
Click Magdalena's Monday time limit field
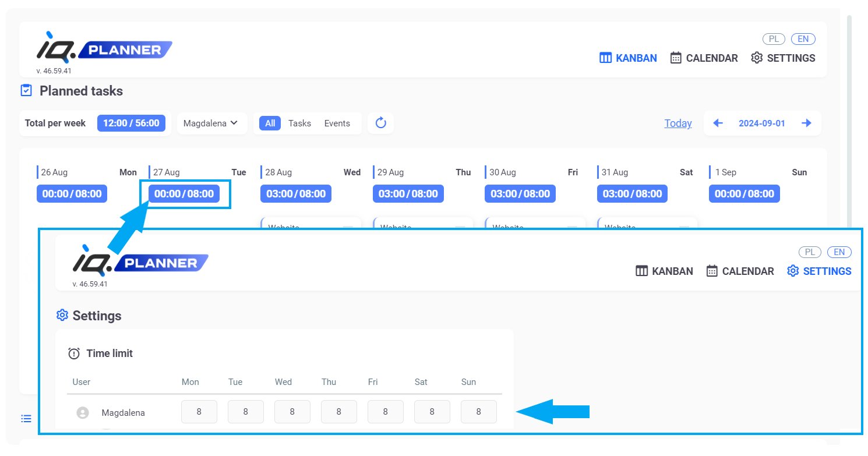pos(199,412)
